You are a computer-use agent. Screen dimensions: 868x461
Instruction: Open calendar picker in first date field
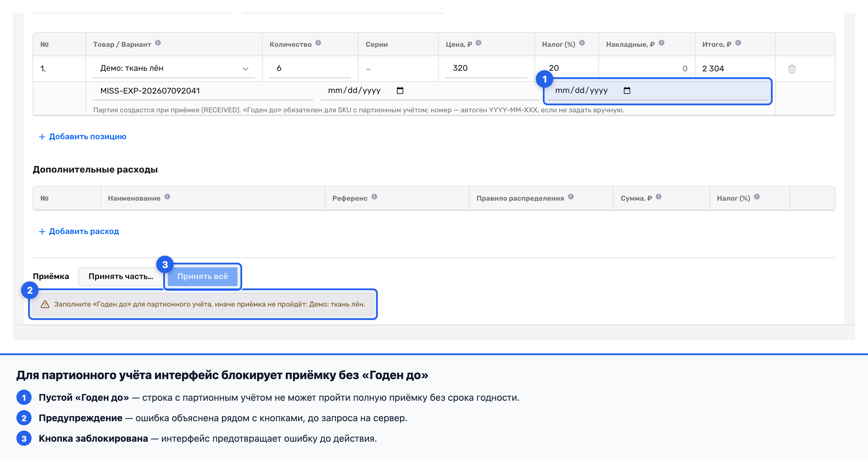(400, 90)
